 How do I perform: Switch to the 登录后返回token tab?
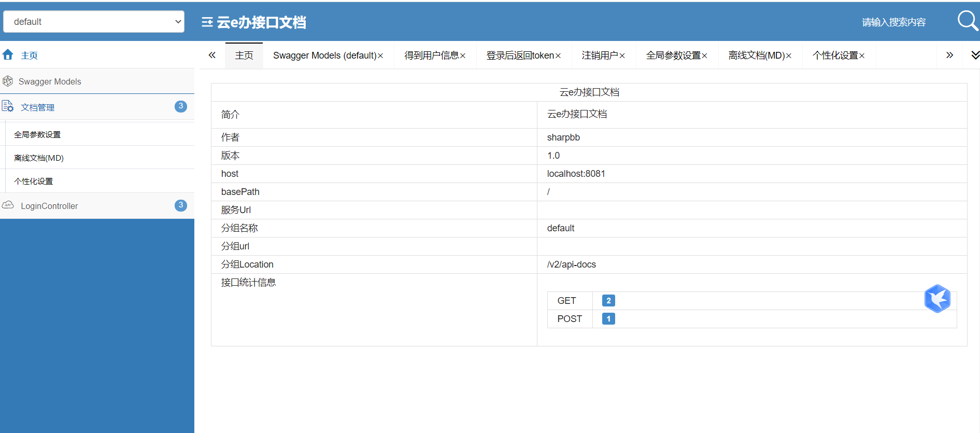(x=520, y=55)
